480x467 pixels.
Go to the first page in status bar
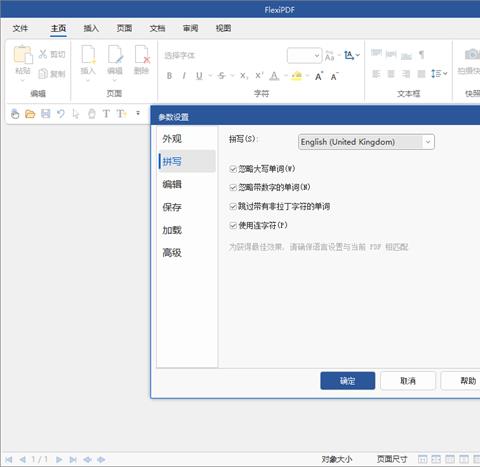pos(9,460)
